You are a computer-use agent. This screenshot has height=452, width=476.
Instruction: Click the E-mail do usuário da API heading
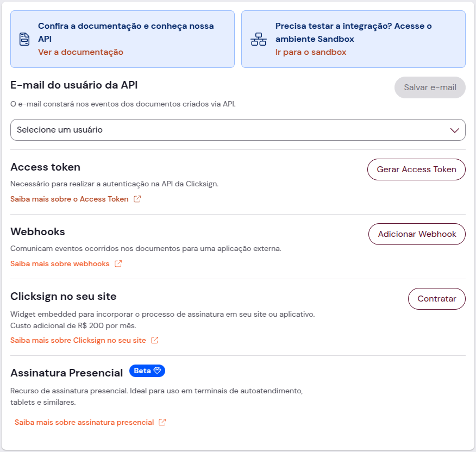(x=74, y=85)
